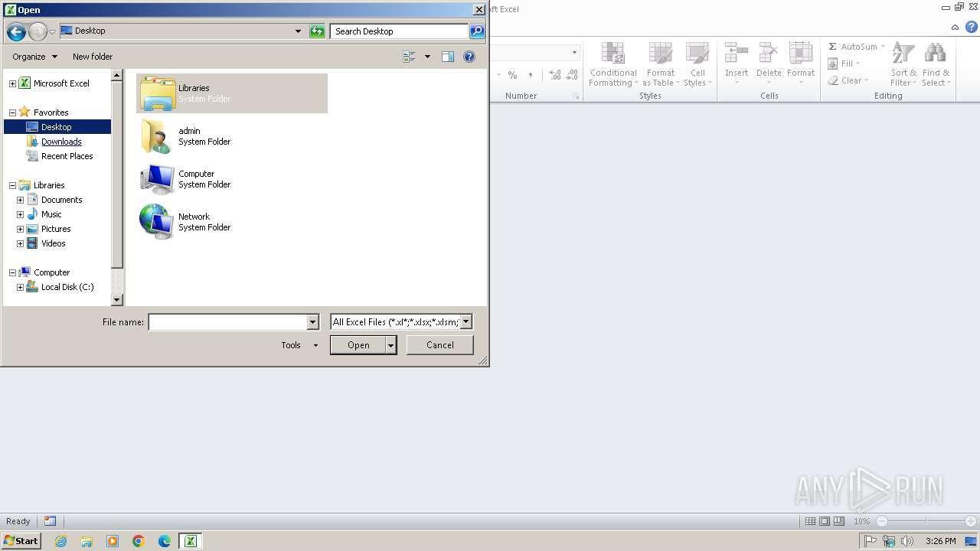
Task: Open Chrome from the taskbar
Action: pos(139,541)
